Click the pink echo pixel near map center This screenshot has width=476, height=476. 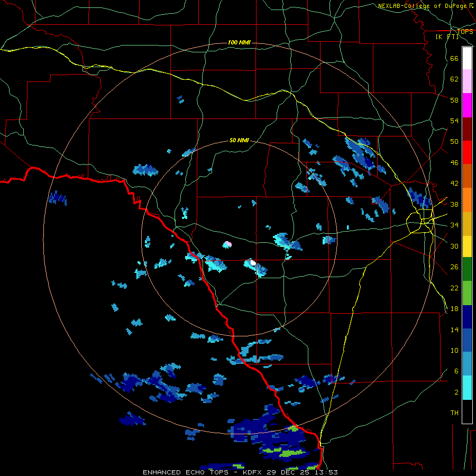pos(228,244)
